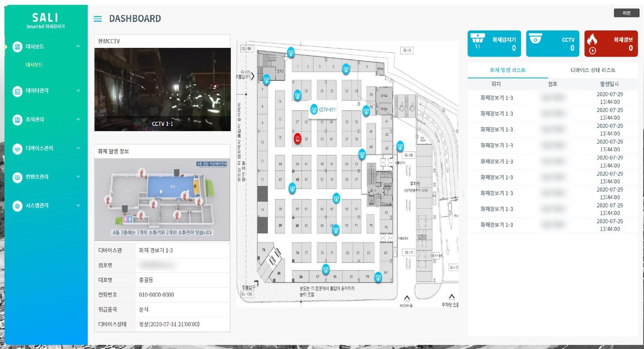Viewport: 644px width, 349px height.
Task: Click the 데이터관리 sidebar icon
Action: pos(17,91)
